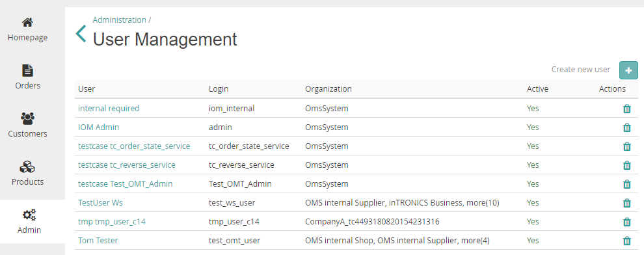644x255 pixels.
Task: Click the Administration breadcrumb link
Action: pyautogui.click(x=119, y=20)
